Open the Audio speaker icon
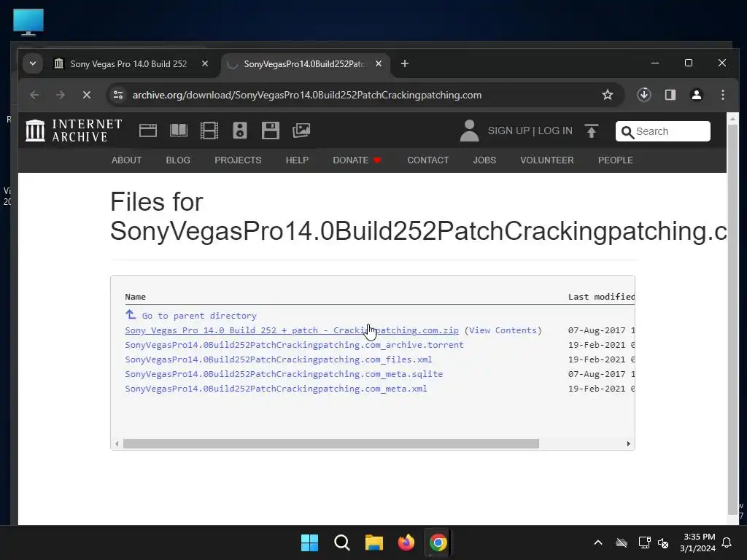 tap(239, 131)
